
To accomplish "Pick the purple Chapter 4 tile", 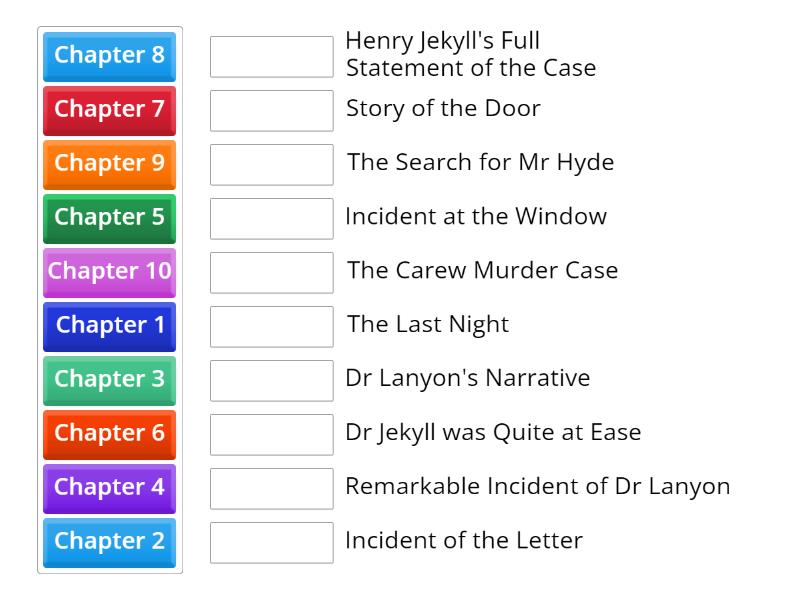I will (109, 487).
